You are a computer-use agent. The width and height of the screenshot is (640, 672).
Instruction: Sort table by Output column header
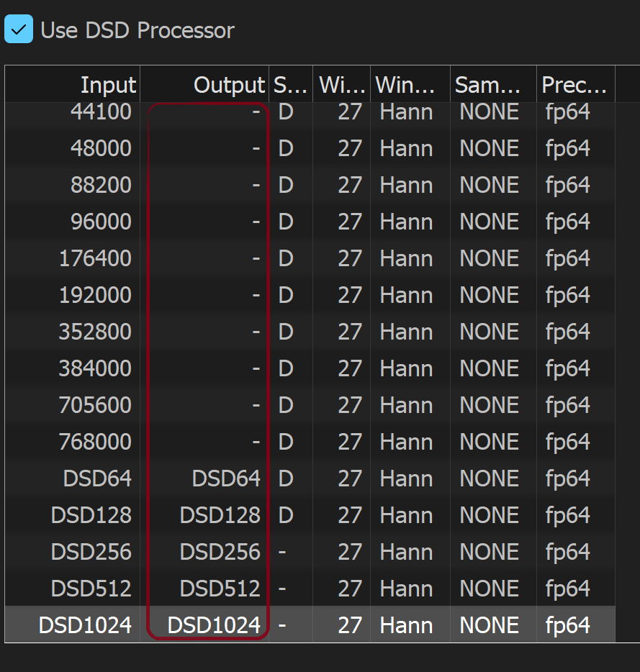204,84
